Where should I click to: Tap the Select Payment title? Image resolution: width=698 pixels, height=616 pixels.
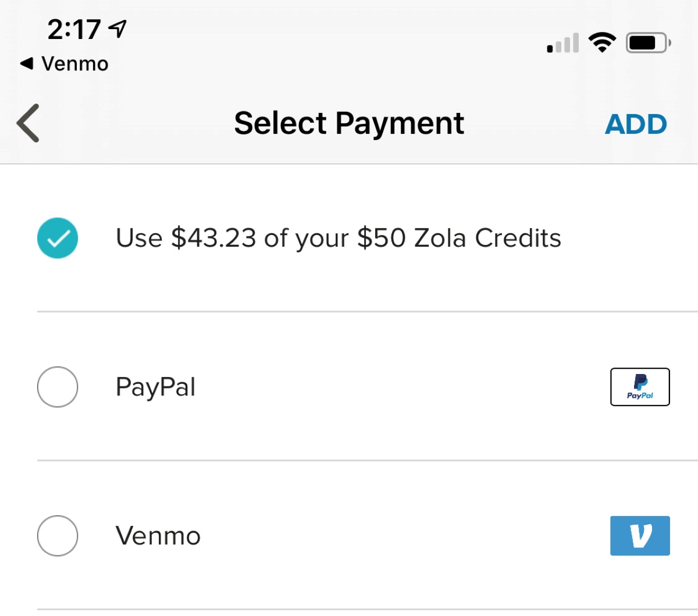pyautogui.click(x=349, y=123)
